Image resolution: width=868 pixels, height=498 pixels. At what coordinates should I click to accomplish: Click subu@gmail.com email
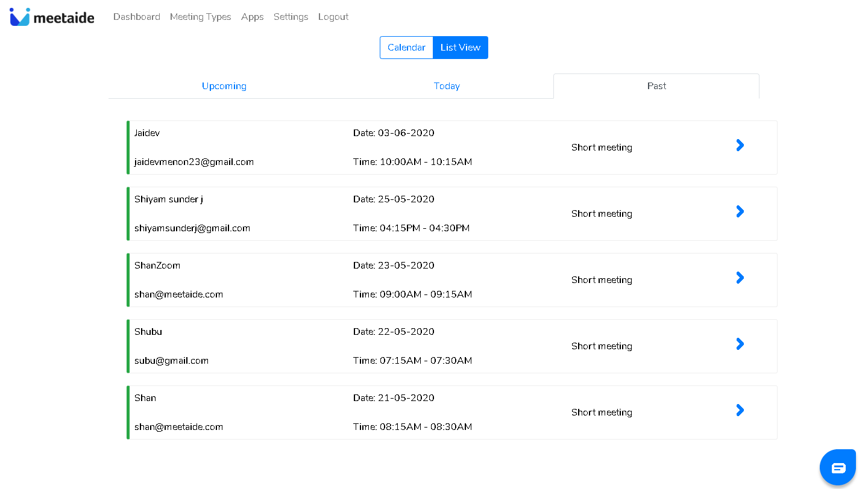coord(172,361)
